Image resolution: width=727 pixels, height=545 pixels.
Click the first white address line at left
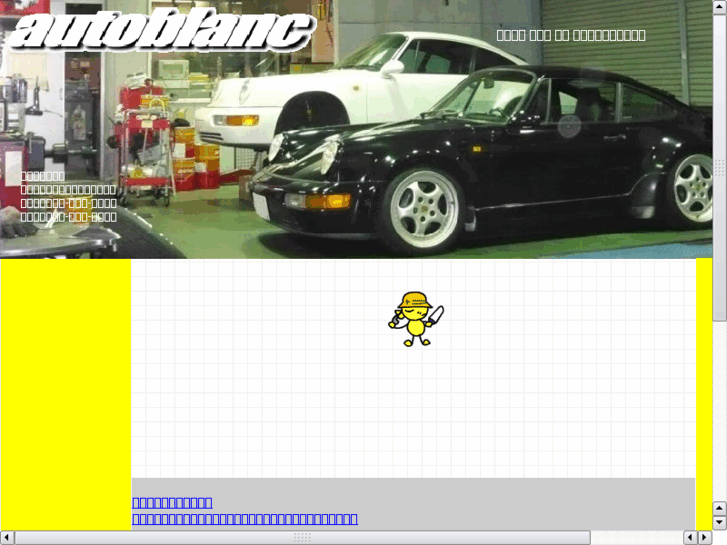click(43, 176)
